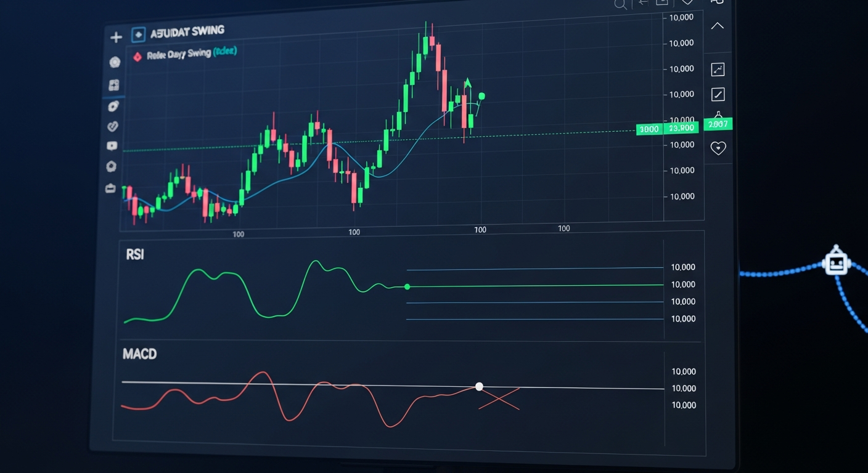Screen dimensions: 868x473
Task: Click the magnifier search icon
Action: (x=620, y=4)
